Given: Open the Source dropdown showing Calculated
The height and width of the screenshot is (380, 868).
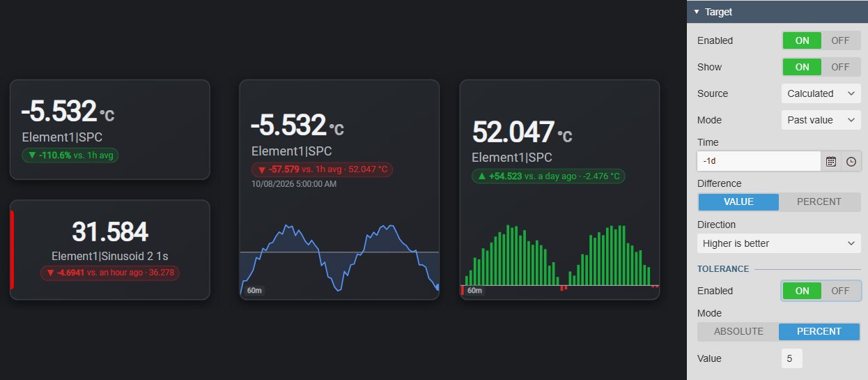Looking at the screenshot, I should point(821,93).
